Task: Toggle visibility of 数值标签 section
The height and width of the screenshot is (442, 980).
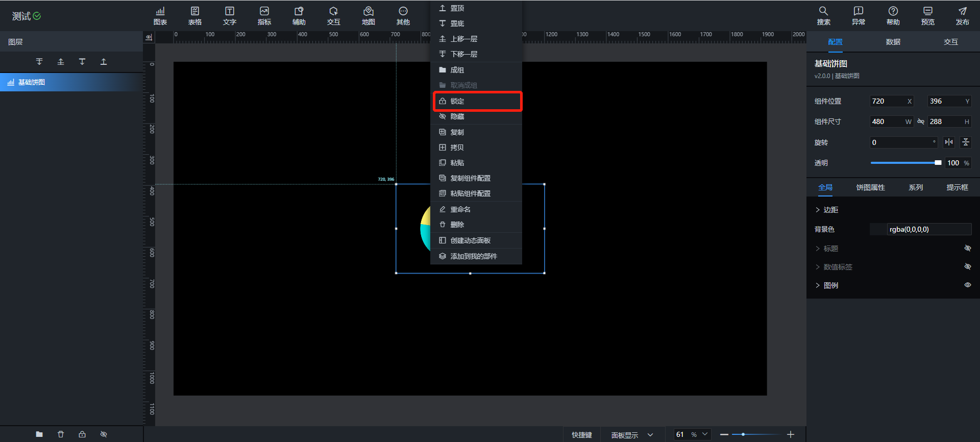Action: 967,267
